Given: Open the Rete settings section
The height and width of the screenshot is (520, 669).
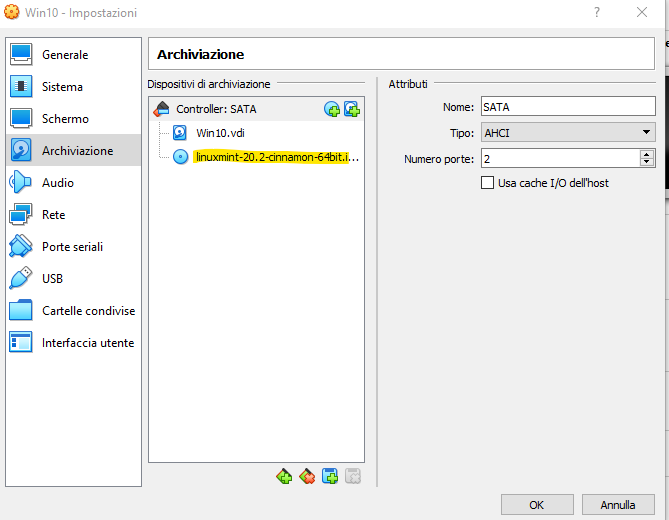Looking at the screenshot, I should [x=73, y=215].
